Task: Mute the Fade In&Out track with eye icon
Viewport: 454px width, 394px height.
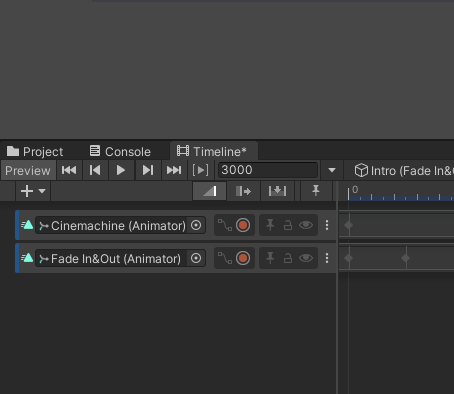Action: pyautogui.click(x=306, y=258)
